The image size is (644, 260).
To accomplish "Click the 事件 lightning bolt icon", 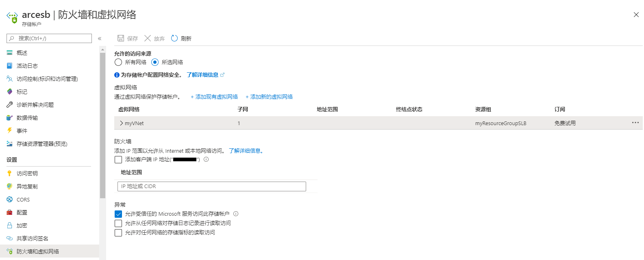I will (10, 131).
